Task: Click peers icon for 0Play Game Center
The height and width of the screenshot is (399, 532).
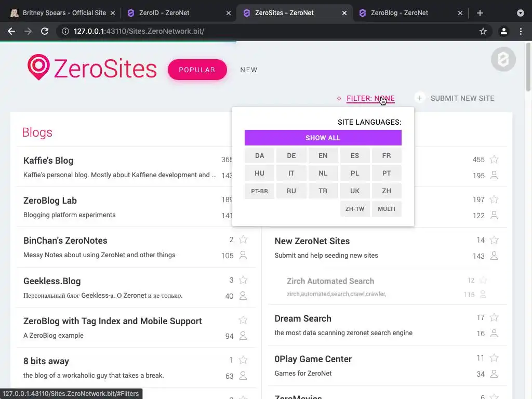Action: tap(494, 374)
